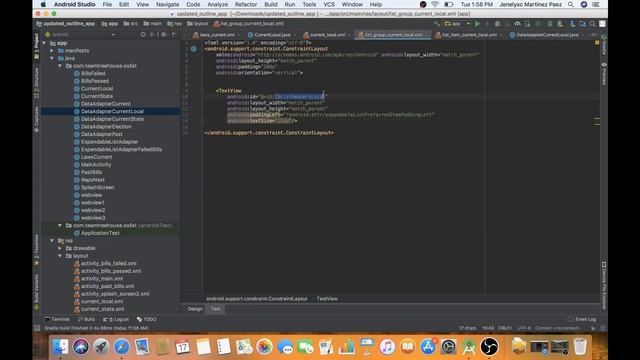Run the app with green play button
Screen dimensions: 640x360
[x=477, y=24]
